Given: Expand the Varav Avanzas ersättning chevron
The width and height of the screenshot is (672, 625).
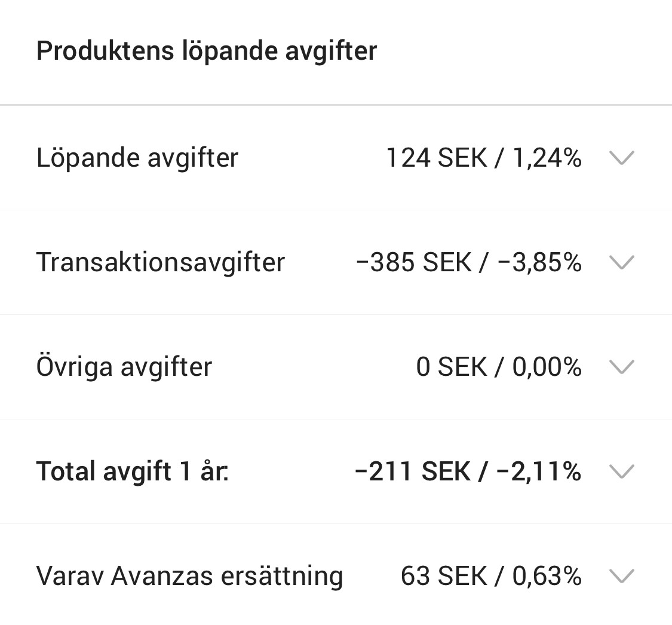Looking at the screenshot, I should 621,576.
